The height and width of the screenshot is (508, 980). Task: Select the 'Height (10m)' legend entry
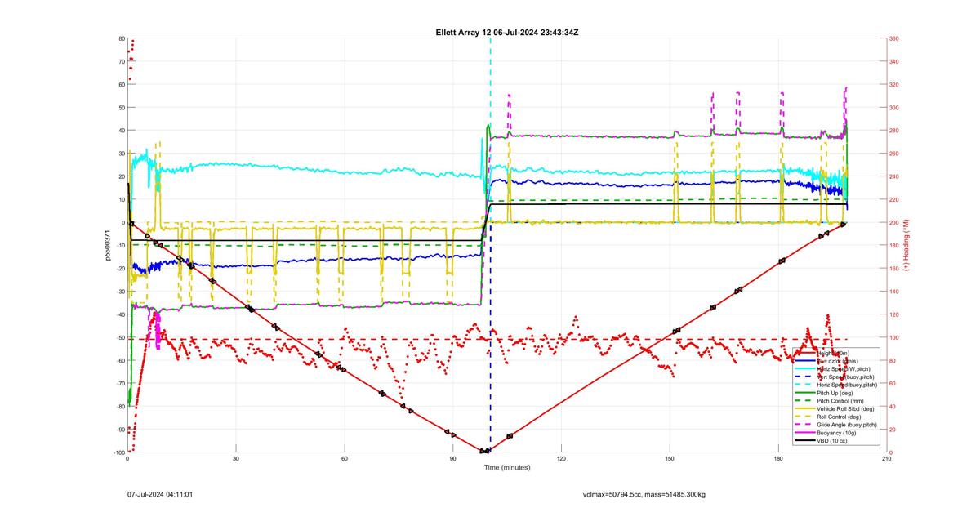pos(834,353)
